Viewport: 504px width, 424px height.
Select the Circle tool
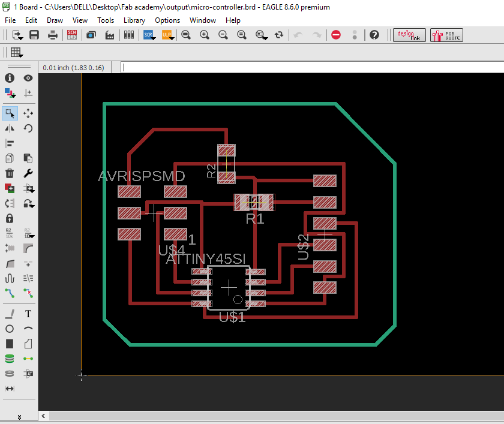(x=10, y=329)
